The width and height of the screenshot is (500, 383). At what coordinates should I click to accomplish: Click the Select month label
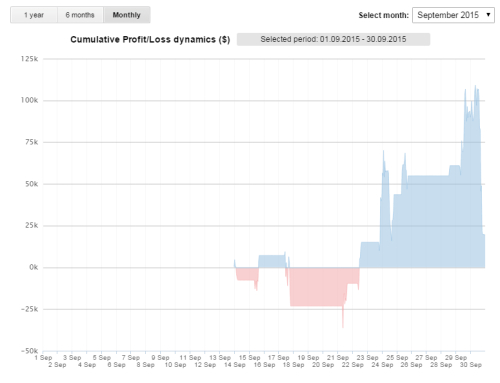coord(383,15)
